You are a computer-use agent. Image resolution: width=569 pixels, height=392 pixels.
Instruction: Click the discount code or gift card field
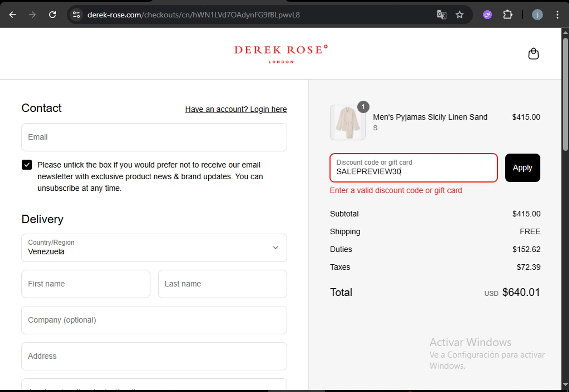(413, 168)
